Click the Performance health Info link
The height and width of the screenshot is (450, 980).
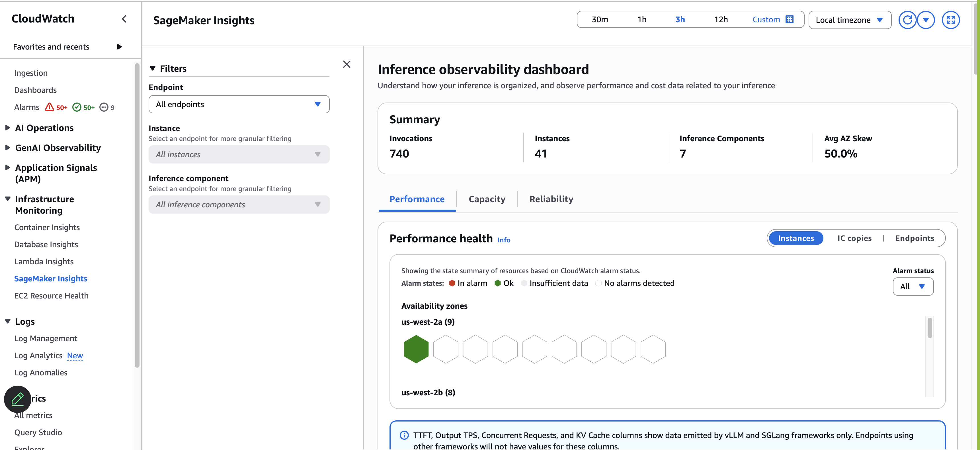504,240
